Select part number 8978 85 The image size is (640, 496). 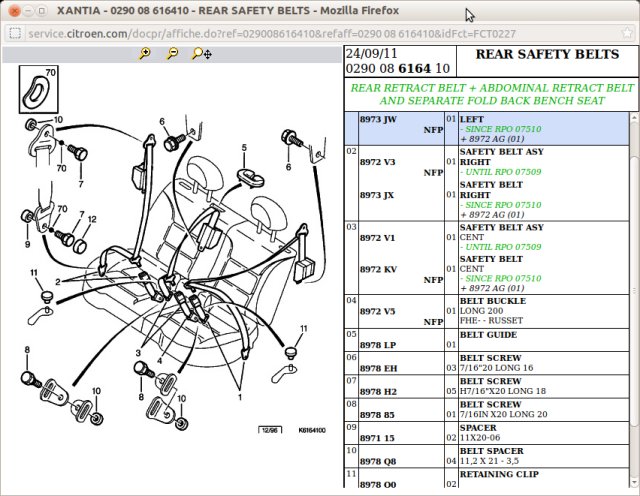(377, 415)
